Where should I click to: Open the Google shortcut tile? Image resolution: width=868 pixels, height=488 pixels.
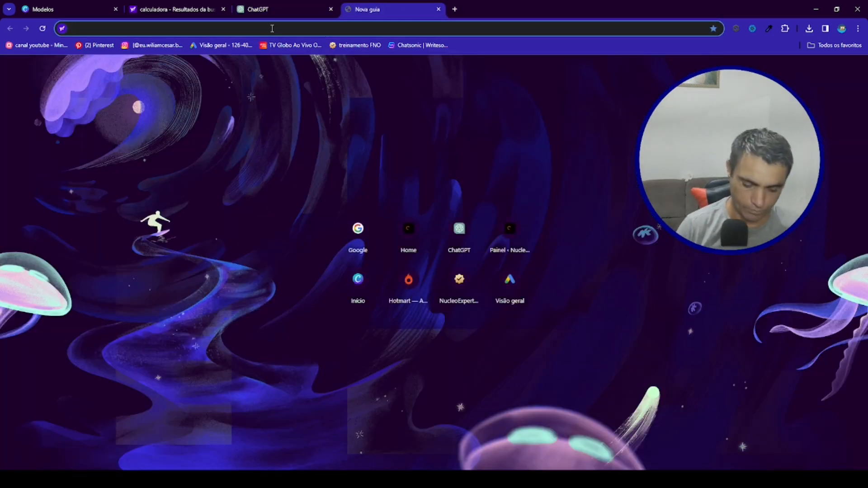(358, 237)
